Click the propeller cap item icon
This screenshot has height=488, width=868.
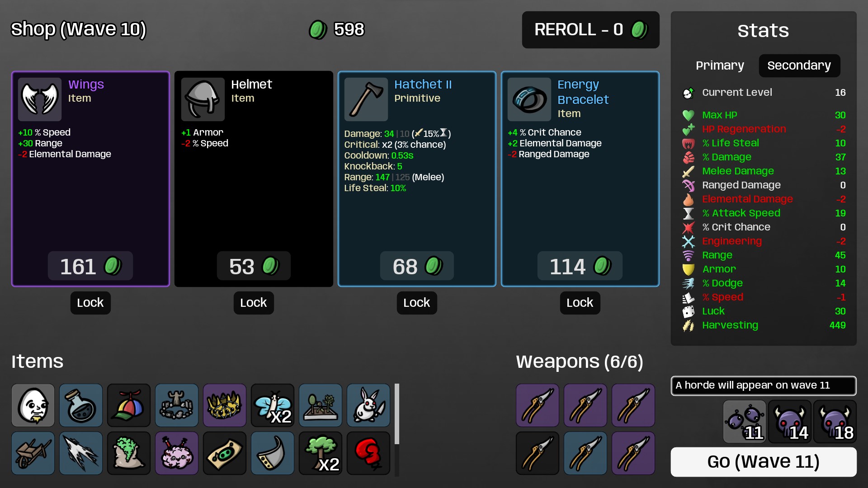tap(129, 405)
